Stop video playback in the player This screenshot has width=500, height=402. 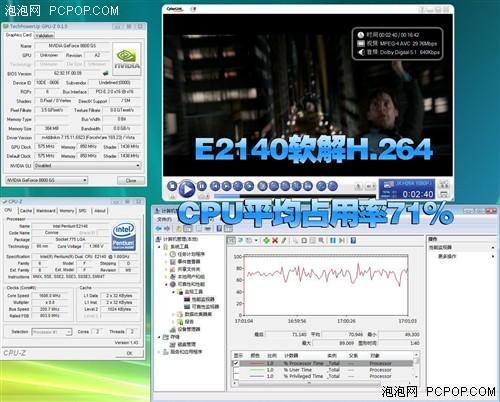click(172, 186)
